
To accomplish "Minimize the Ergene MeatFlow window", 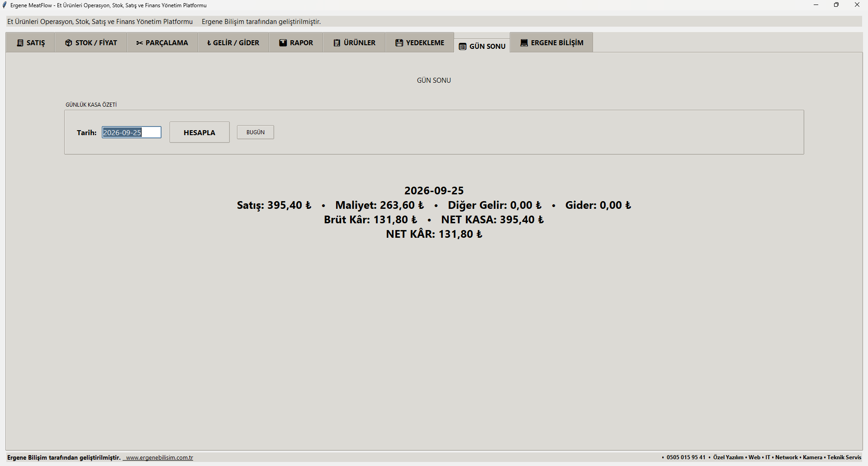I will pos(816,5).
